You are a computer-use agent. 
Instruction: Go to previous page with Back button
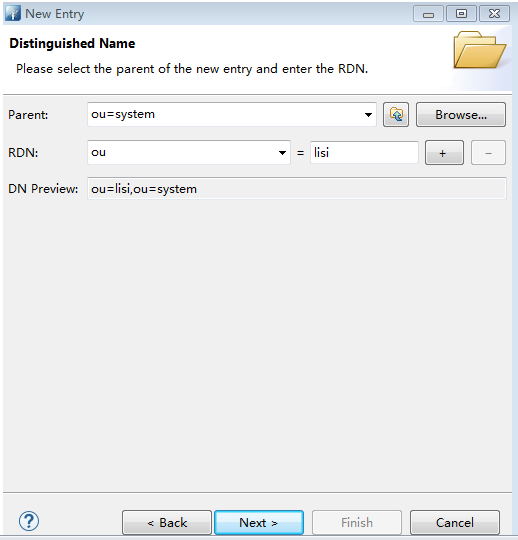167,522
